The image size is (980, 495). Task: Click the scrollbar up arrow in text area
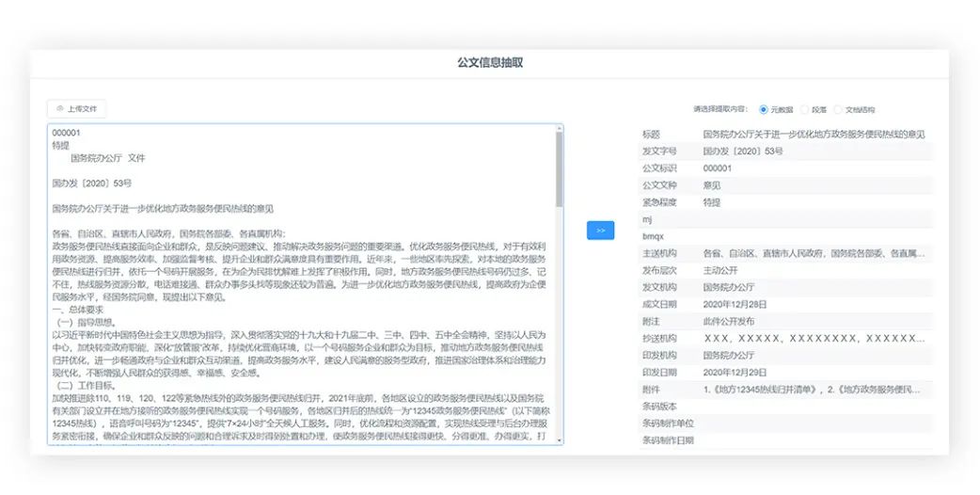pos(559,129)
